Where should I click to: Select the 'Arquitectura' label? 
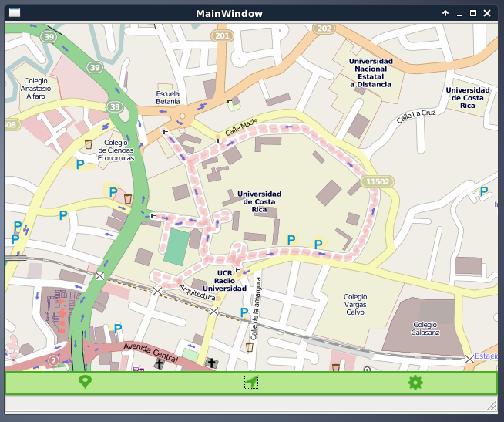(x=197, y=292)
